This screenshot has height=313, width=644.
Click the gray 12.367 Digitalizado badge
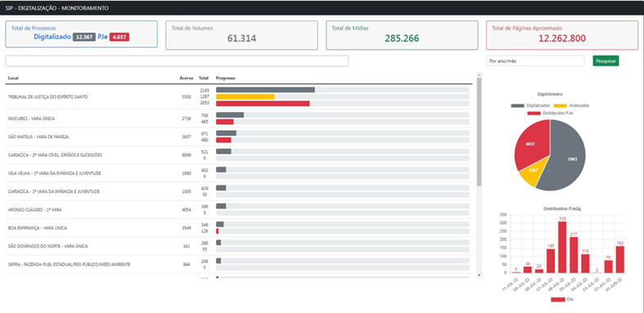[x=84, y=37]
